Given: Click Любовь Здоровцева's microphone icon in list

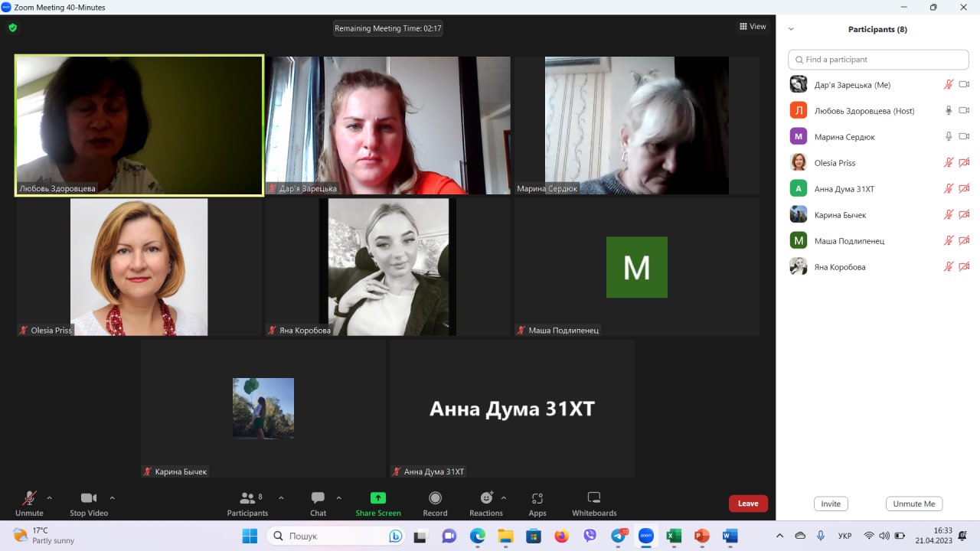Looking at the screenshot, I should pos(949,111).
